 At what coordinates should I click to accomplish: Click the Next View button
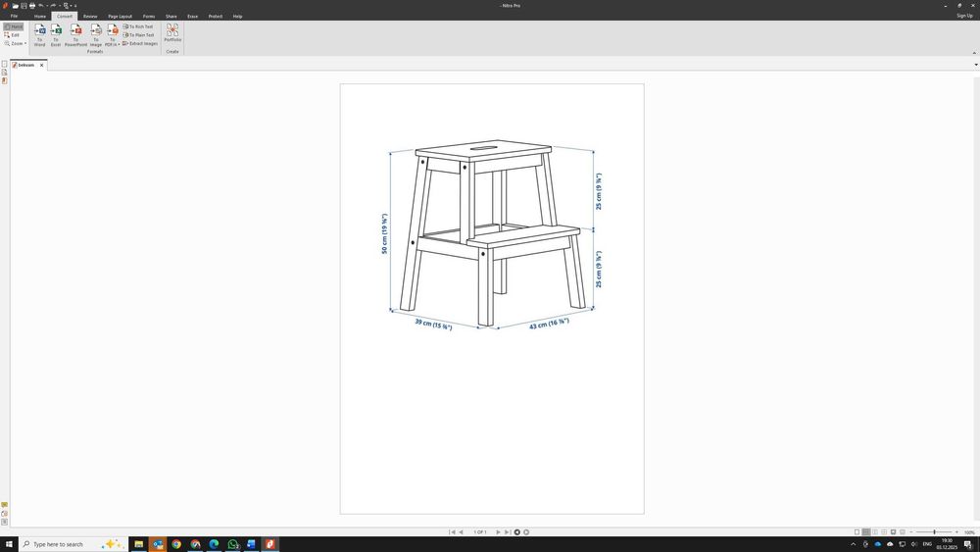click(x=526, y=532)
